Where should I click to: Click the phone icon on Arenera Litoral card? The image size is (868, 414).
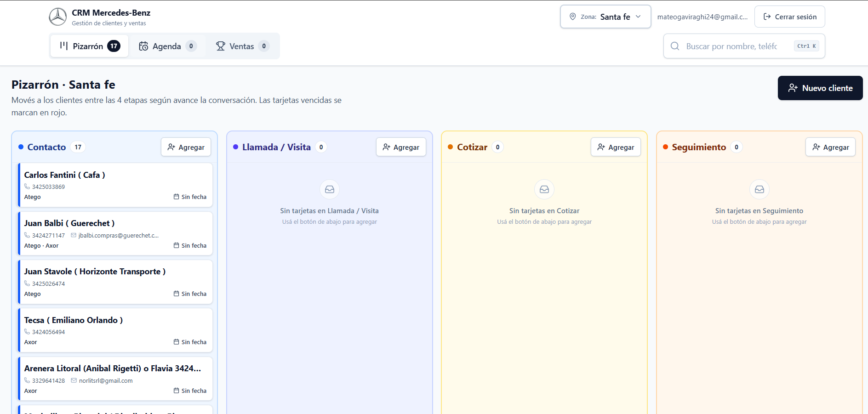coord(27,380)
